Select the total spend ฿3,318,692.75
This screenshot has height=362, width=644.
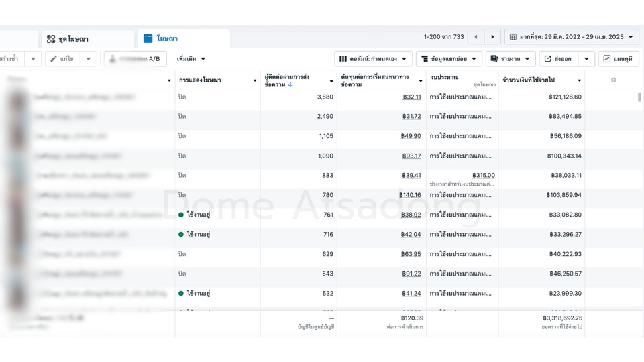point(562,318)
